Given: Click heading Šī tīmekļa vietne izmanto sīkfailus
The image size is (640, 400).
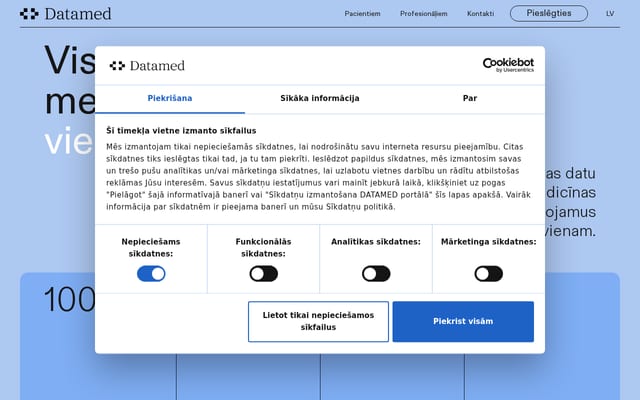Looking at the screenshot, I should click(x=181, y=131).
